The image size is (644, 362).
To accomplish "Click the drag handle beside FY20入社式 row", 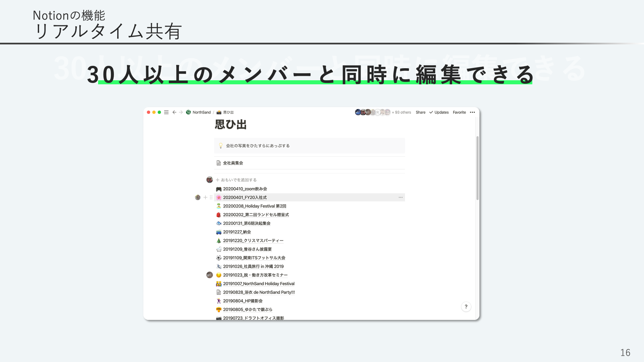I will coord(211,197).
